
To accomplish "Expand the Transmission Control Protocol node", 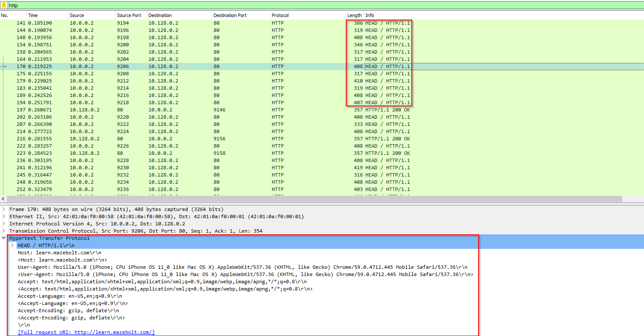I will [x=4, y=231].
